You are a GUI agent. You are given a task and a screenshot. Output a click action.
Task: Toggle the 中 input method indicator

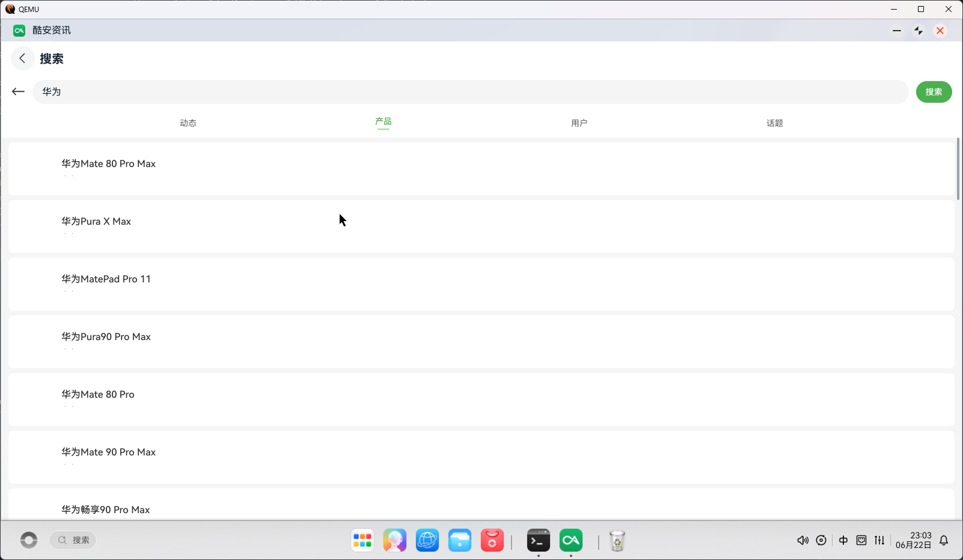click(x=843, y=540)
